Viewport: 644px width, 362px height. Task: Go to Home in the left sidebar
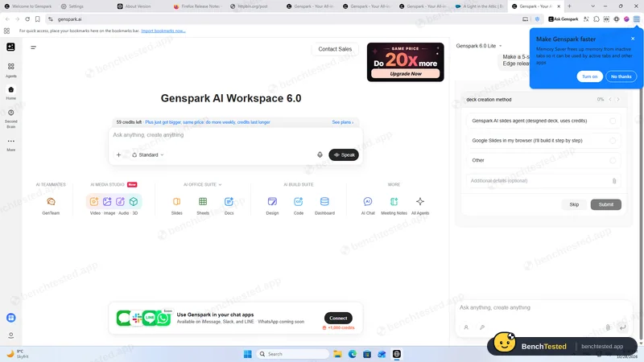[x=11, y=93]
